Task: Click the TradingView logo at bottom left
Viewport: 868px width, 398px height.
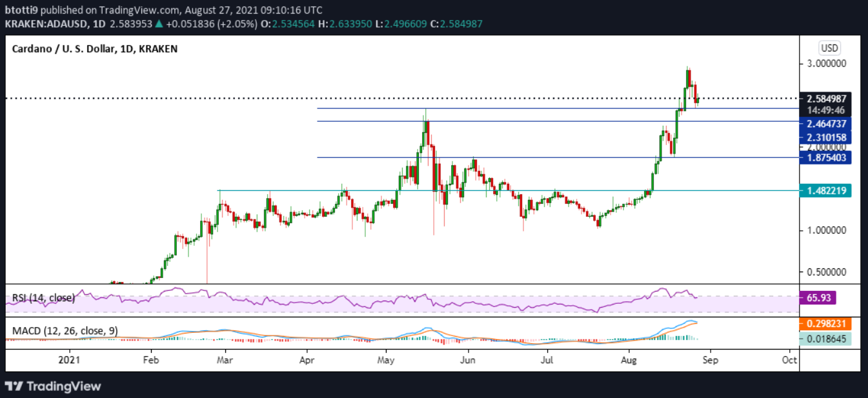Action: click(54, 386)
